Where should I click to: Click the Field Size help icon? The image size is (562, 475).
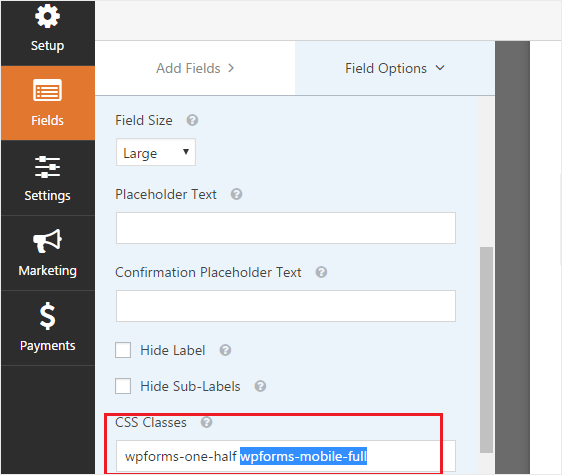coord(192,120)
